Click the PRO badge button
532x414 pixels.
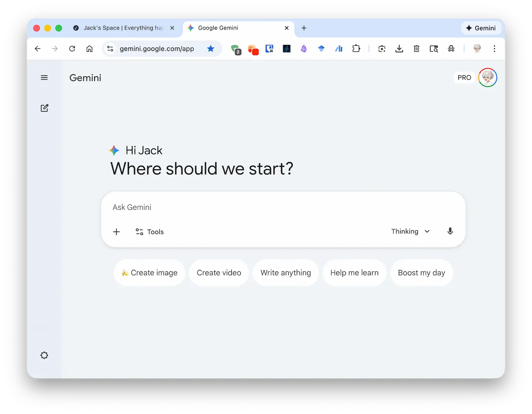click(464, 78)
